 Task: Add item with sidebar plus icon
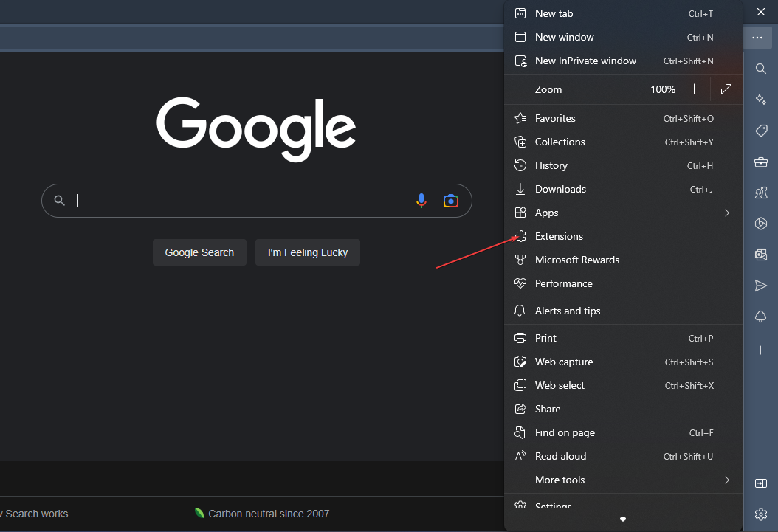pyautogui.click(x=761, y=350)
